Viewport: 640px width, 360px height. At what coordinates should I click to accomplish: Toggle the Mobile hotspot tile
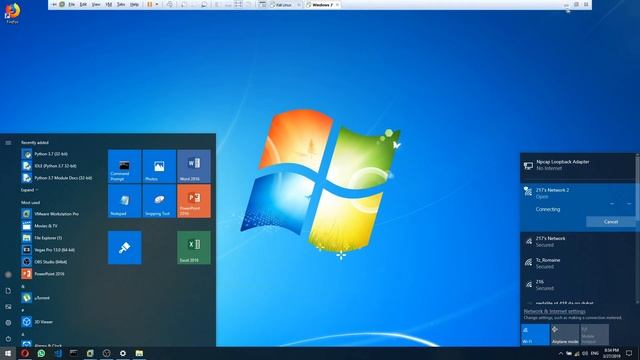click(x=595, y=335)
